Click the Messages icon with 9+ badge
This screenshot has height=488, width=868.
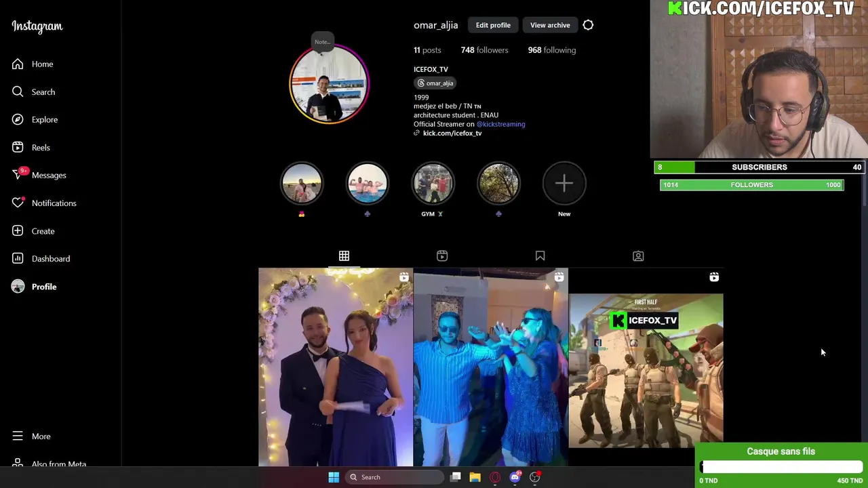point(19,174)
